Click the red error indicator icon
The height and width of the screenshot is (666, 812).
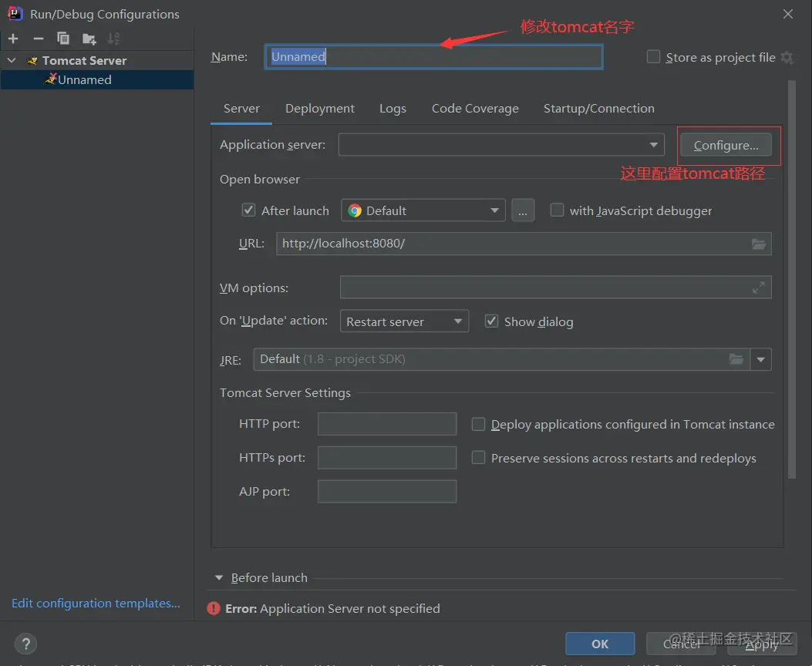214,608
